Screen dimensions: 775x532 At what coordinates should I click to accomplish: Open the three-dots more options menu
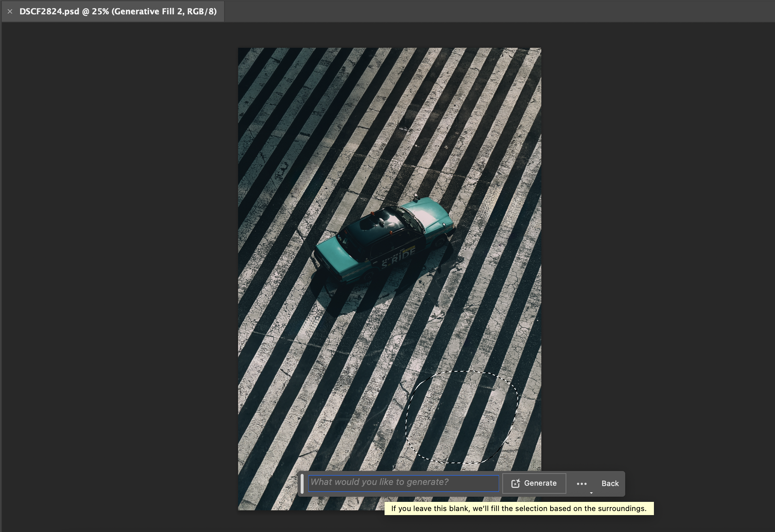pyautogui.click(x=581, y=483)
